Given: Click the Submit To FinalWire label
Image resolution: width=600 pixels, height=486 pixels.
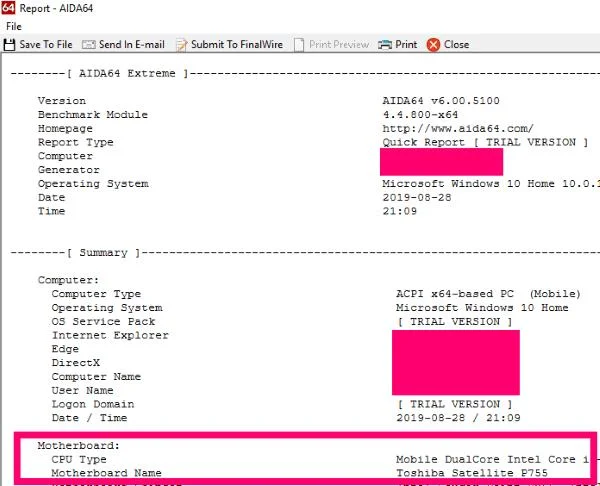Looking at the screenshot, I should [x=237, y=44].
